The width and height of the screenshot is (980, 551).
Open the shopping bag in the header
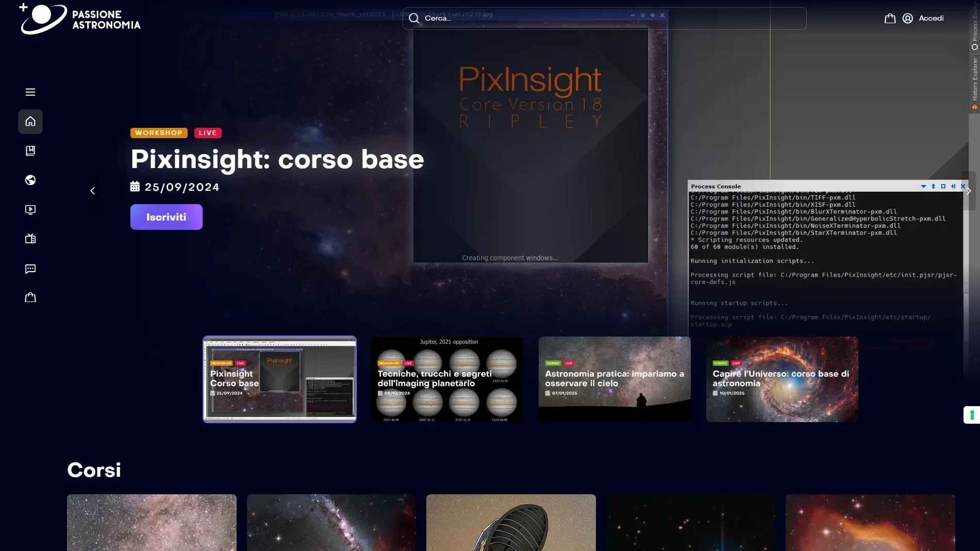(x=890, y=19)
